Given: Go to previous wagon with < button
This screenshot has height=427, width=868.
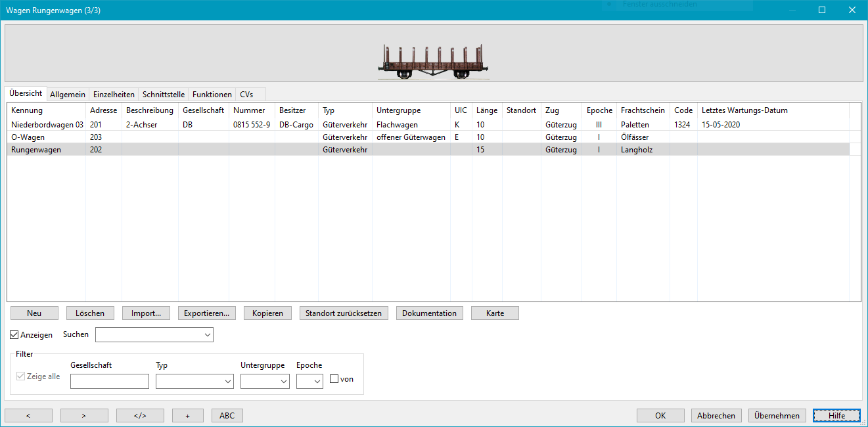Looking at the screenshot, I should [28, 415].
